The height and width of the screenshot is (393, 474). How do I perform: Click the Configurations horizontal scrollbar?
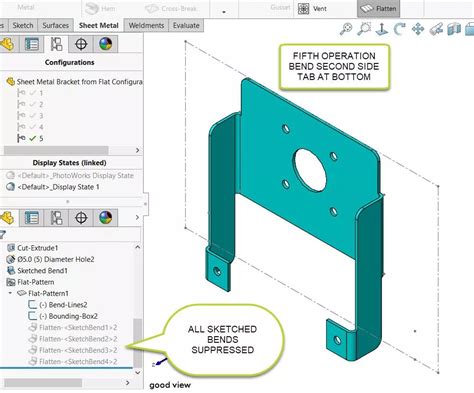pyautogui.click(x=56, y=150)
